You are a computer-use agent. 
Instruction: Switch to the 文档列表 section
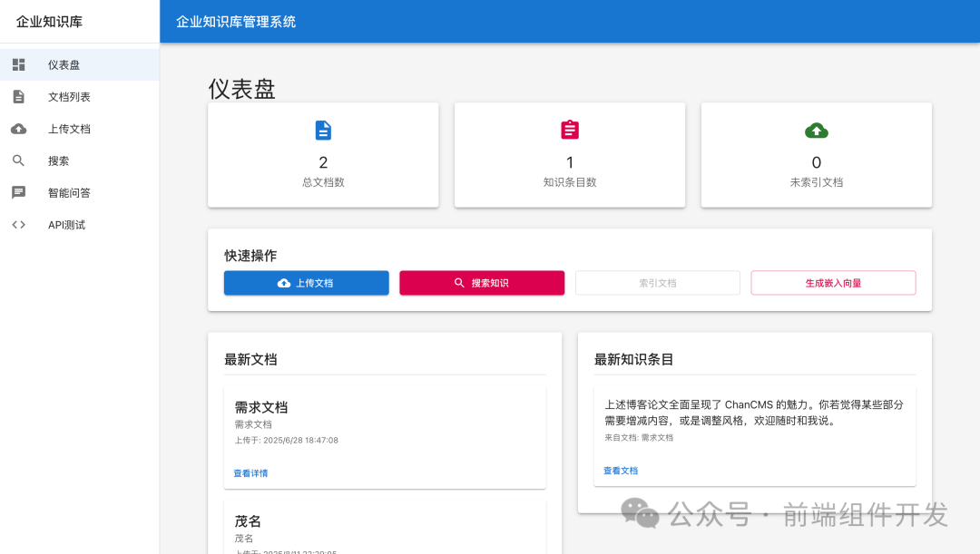(x=67, y=96)
